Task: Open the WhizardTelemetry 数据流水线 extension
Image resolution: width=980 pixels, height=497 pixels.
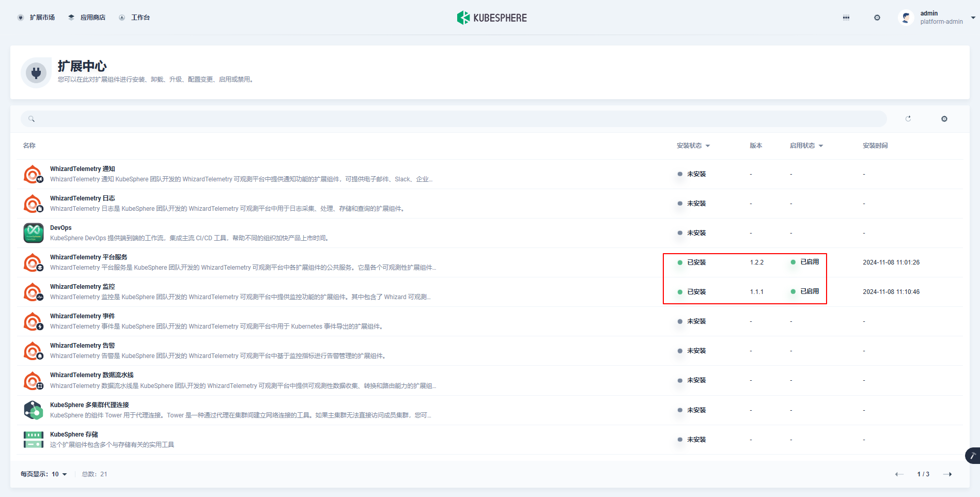Action: pos(92,375)
